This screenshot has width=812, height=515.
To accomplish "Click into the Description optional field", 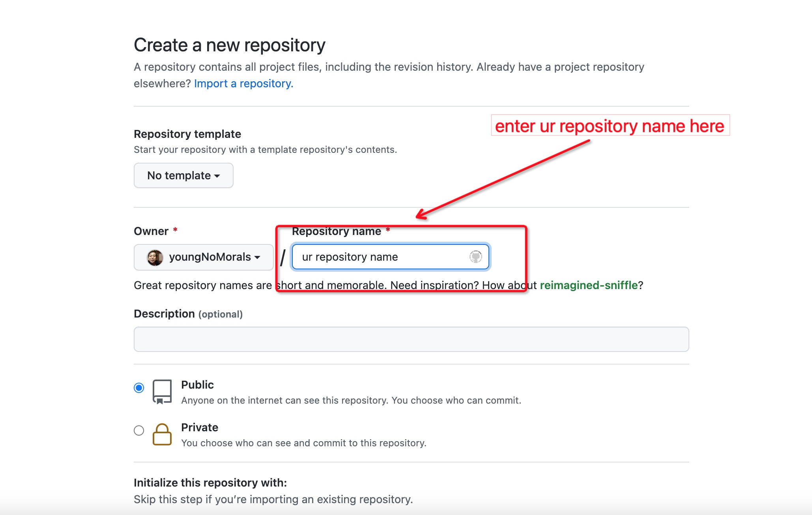I will tap(411, 339).
